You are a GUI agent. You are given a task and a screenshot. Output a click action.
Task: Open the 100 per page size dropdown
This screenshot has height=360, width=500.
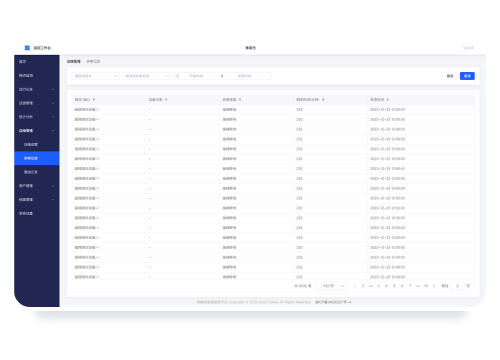[x=331, y=286]
